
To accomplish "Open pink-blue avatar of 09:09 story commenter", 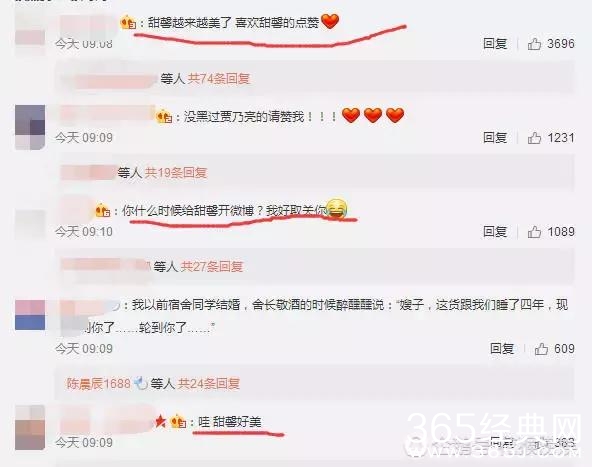I will tap(30, 315).
